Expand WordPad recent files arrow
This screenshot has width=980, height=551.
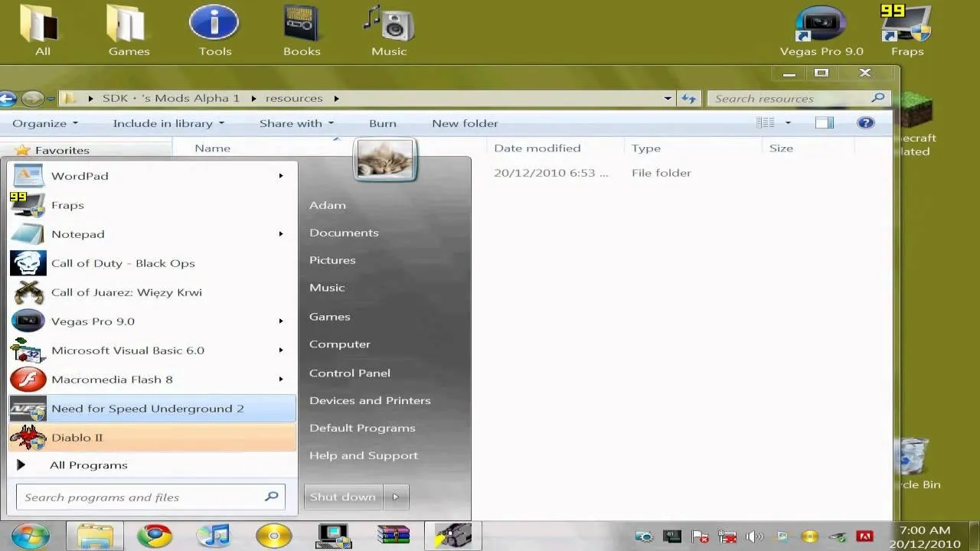point(281,176)
